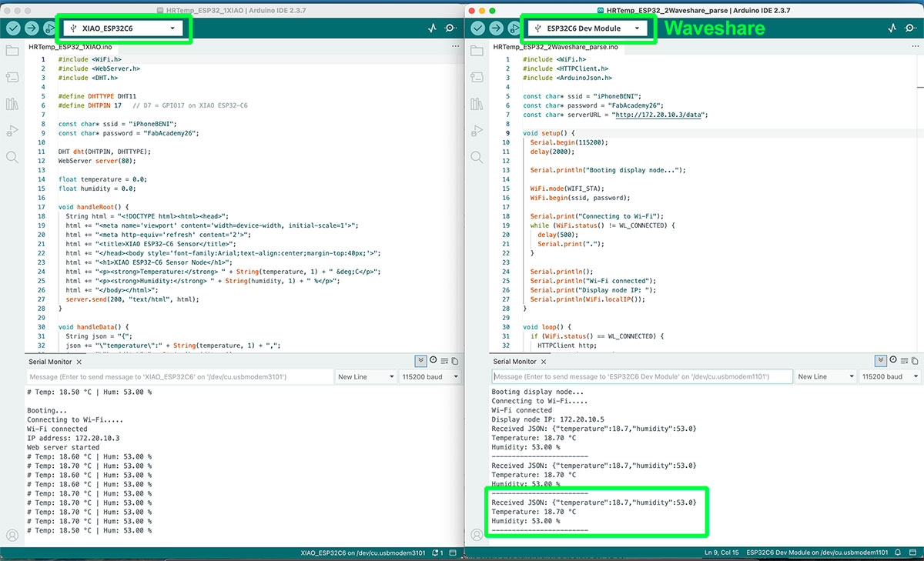Open New Line dropdown in XIAO Serial Monitor
The height and width of the screenshot is (561, 924).
pos(366,376)
